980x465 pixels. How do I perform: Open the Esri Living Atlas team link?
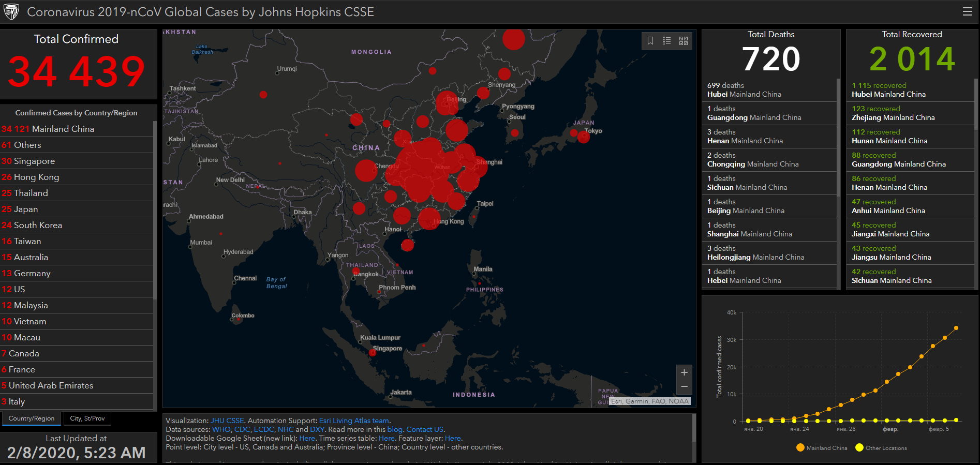(x=354, y=421)
